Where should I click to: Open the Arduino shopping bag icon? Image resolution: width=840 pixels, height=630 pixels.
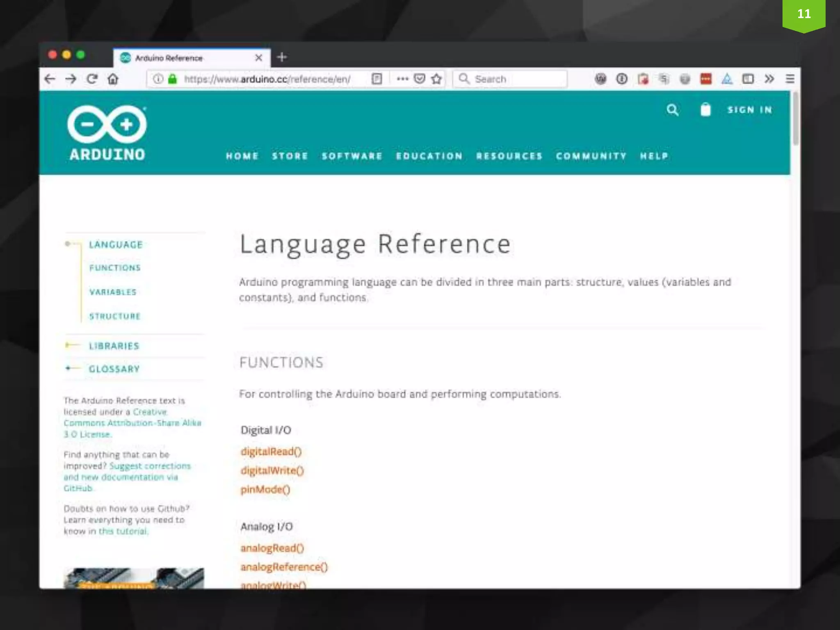pyautogui.click(x=705, y=110)
